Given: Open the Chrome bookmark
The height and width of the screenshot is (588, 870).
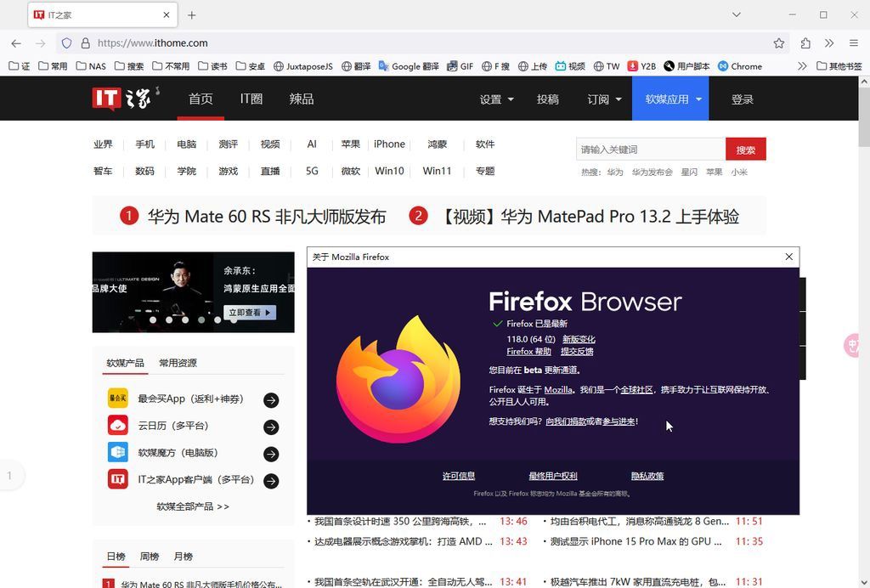Looking at the screenshot, I should point(740,66).
